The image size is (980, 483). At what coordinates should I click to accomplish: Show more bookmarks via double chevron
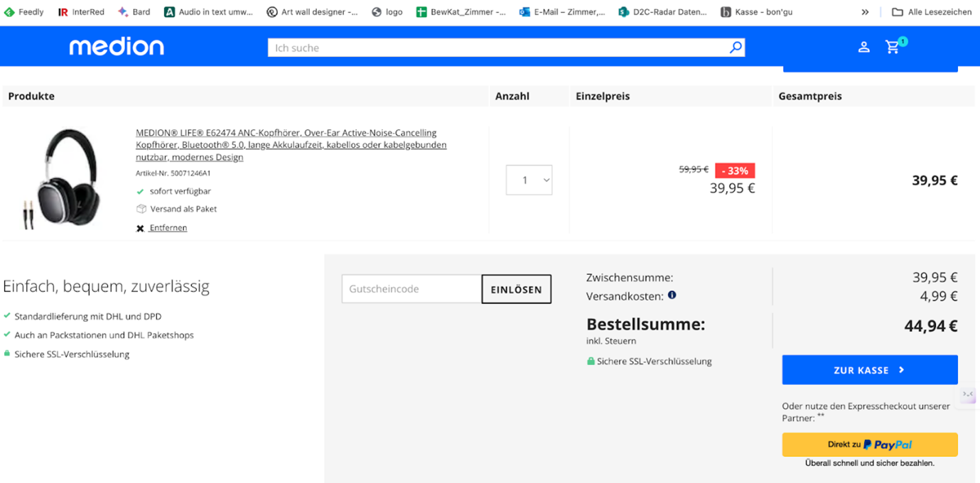click(865, 12)
